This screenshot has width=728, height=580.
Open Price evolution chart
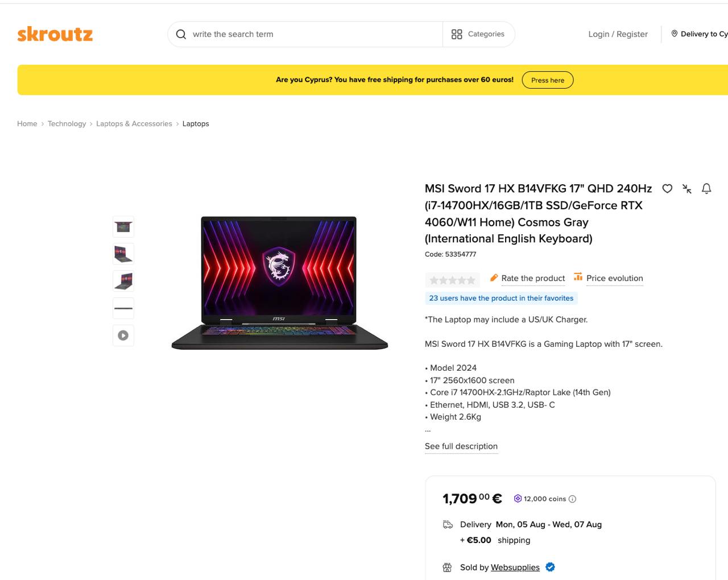coord(614,278)
